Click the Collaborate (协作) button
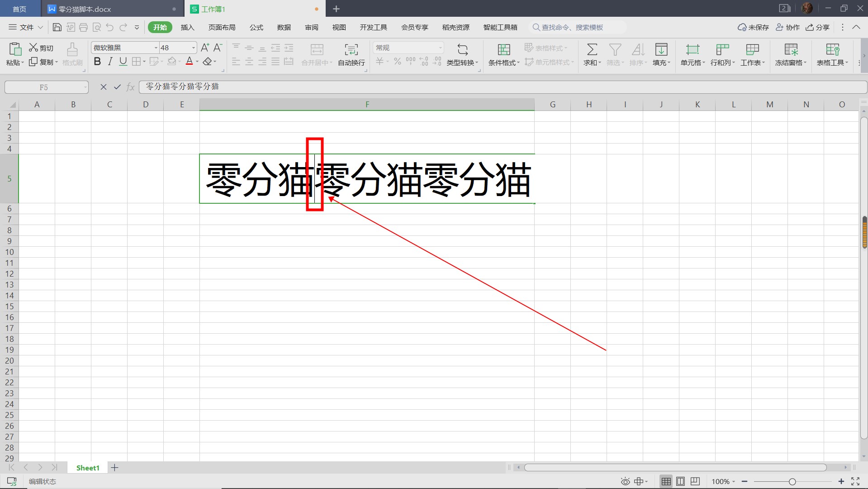Image resolution: width=868 pixels, height=489 pixels. click(x=787, y=27)
